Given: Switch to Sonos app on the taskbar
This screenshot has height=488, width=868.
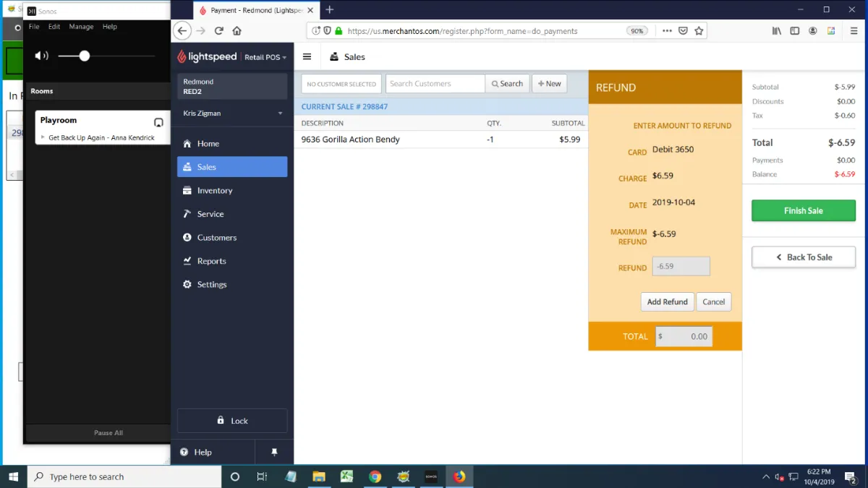Looking at the screenshot, I should tap(431, 476).
